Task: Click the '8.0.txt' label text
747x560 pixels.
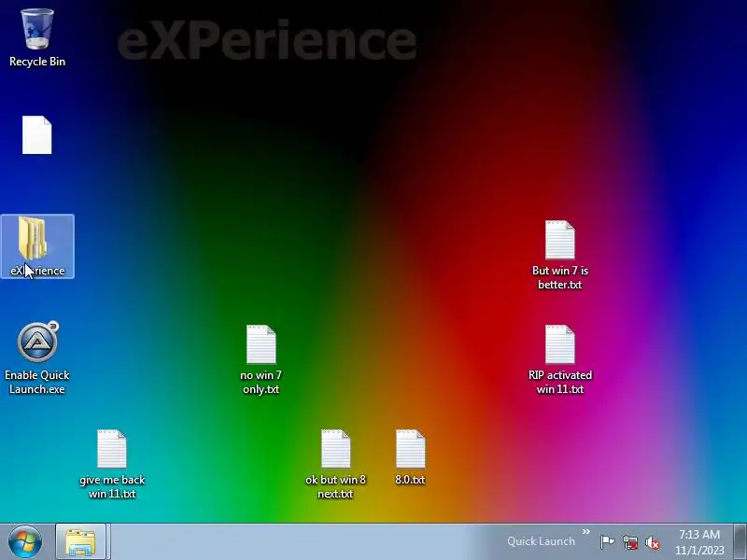Action: 410,480
